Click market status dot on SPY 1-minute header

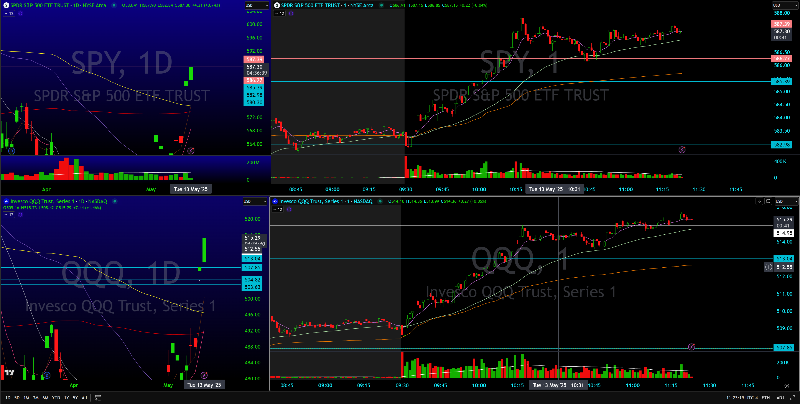click(381, 5)
